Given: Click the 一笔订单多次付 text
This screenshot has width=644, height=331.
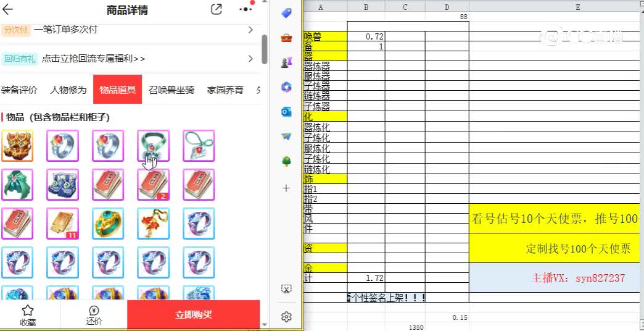Looking at the screenshot, I should pyautogui.click(x=66, y=30).
